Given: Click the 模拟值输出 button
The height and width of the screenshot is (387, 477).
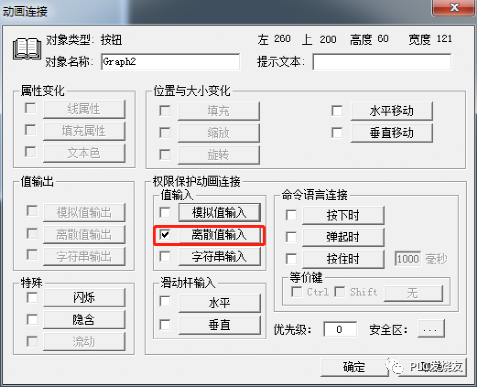Looking at the screenshot, I should 84,212.
